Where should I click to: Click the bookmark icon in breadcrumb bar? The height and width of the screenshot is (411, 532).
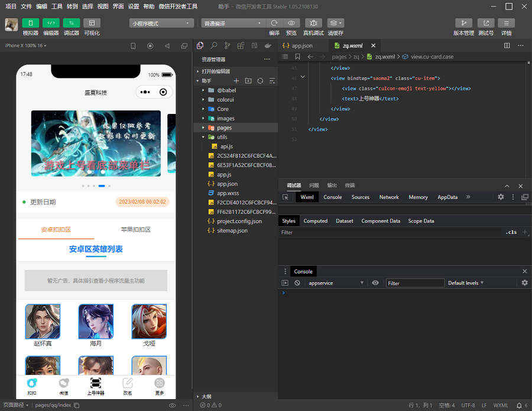[x=297, y=57]
